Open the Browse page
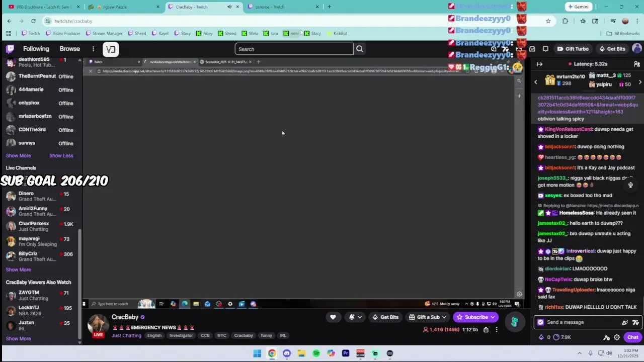This screenshot has width=644, height=362. pos(70,49)
